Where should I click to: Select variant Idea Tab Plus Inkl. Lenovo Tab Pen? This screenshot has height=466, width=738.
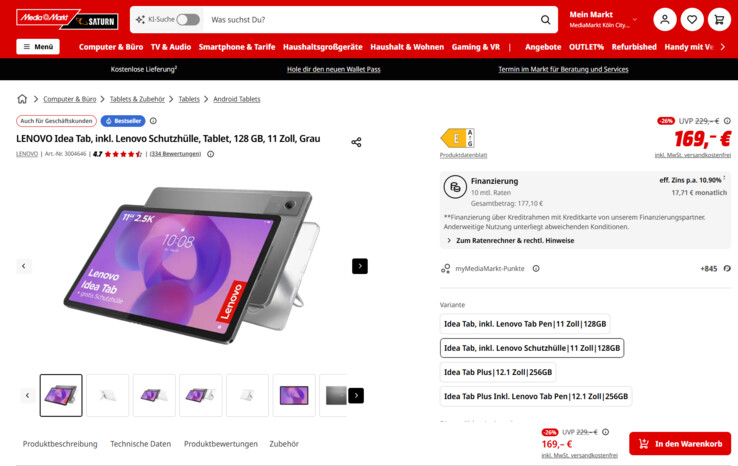536,396
